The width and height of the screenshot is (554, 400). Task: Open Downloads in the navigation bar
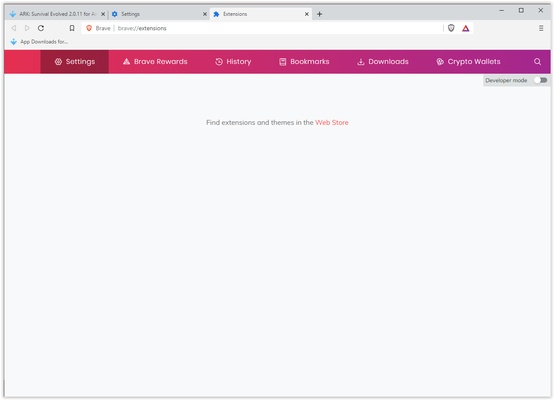pos(383,62)
